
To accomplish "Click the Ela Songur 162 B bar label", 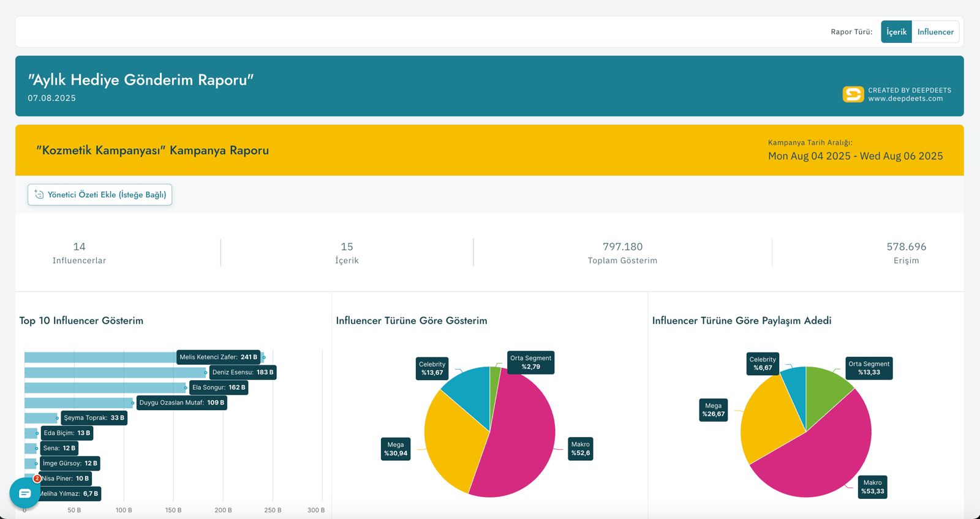I will 219,387.
